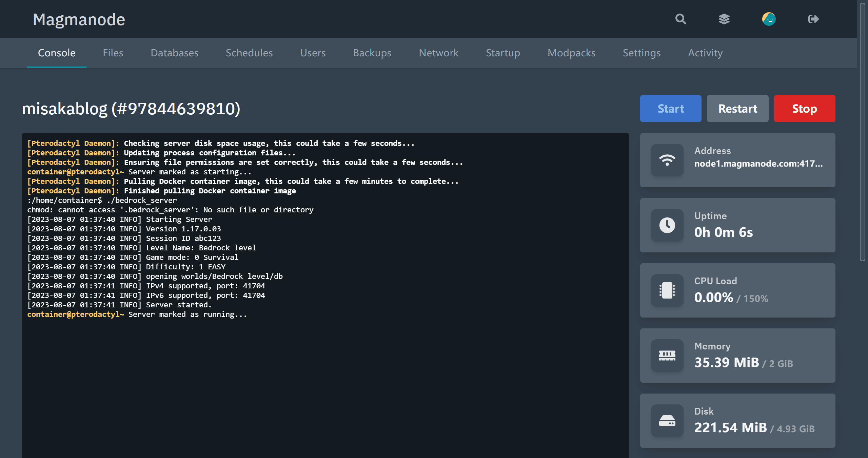Click the hard drive icon beside Disk
The width and height of the screenshot is (868, 458).
(x=667, y=421)
